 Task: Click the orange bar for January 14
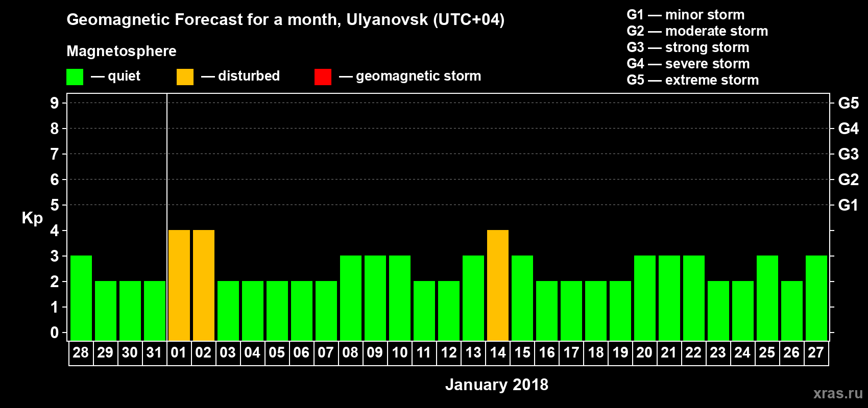(x=498, y=286)
